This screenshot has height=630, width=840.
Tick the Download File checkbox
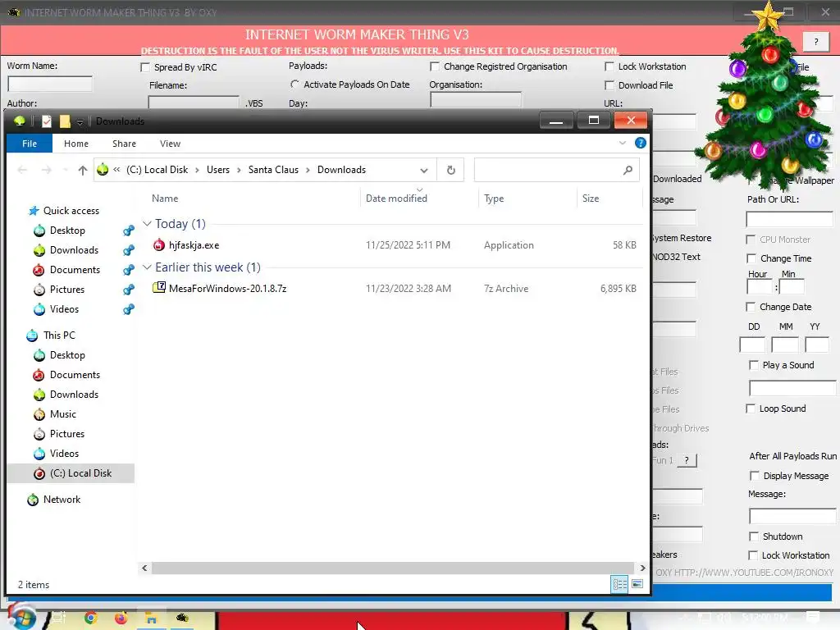pos(609,85)
